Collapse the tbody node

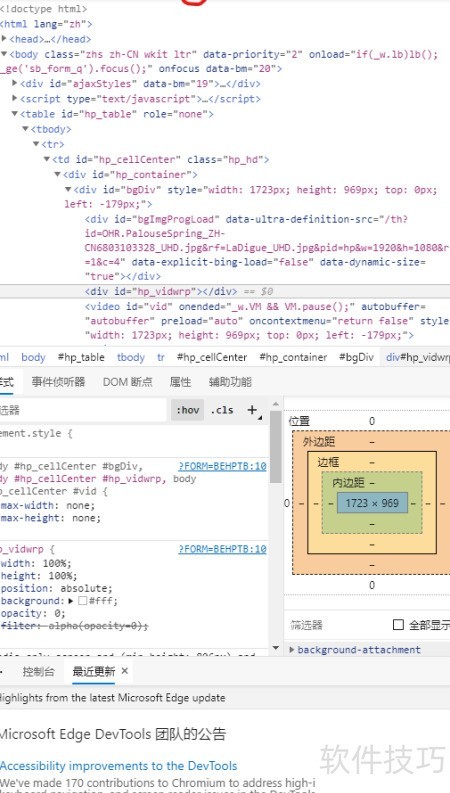pos(26,129)
